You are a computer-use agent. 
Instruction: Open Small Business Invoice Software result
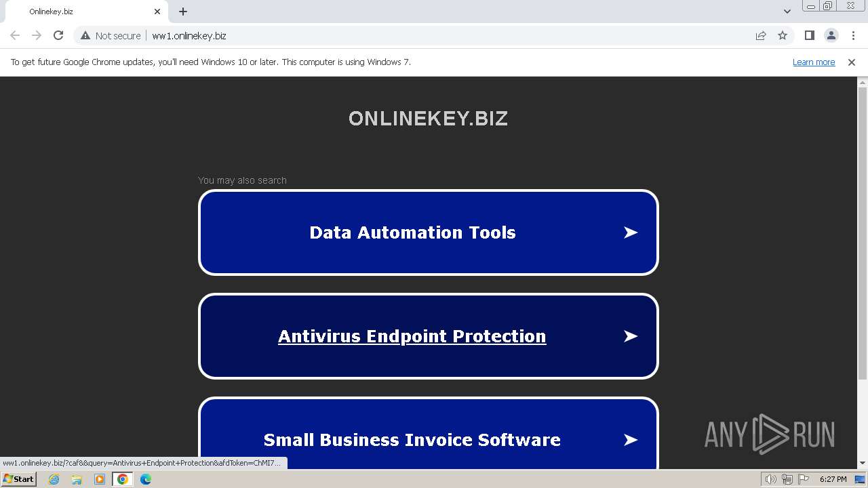point(428,434)
